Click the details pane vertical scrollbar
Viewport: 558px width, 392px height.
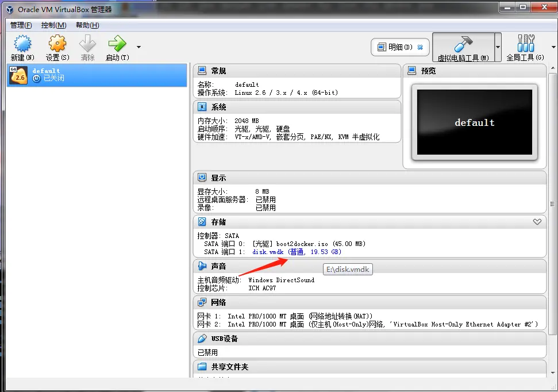coord(552,203)
